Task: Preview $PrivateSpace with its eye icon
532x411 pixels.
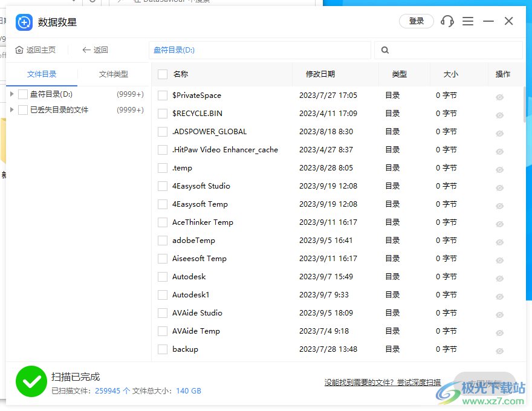Action: click(499, 97)
